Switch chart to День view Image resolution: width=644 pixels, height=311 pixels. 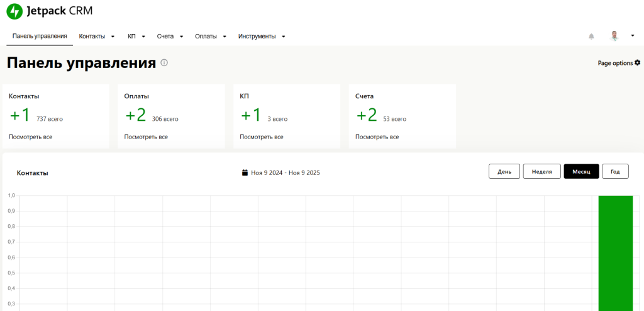point(504,171)
